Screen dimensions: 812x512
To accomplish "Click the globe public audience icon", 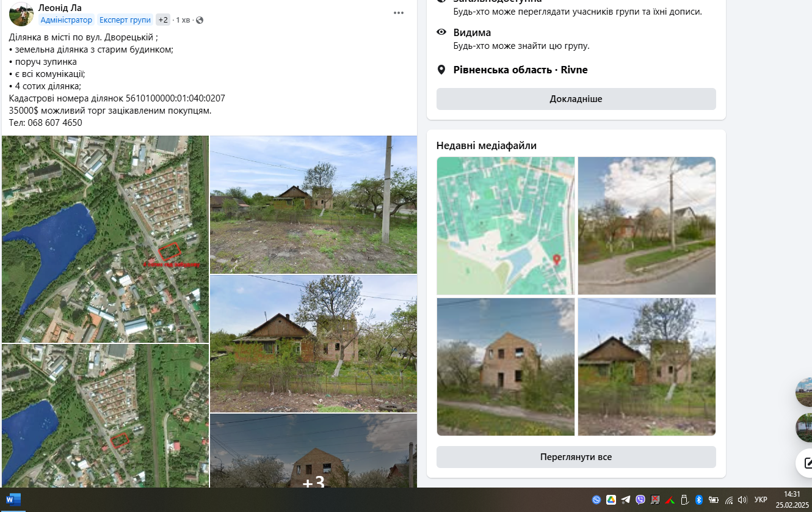I will [200, 20].
